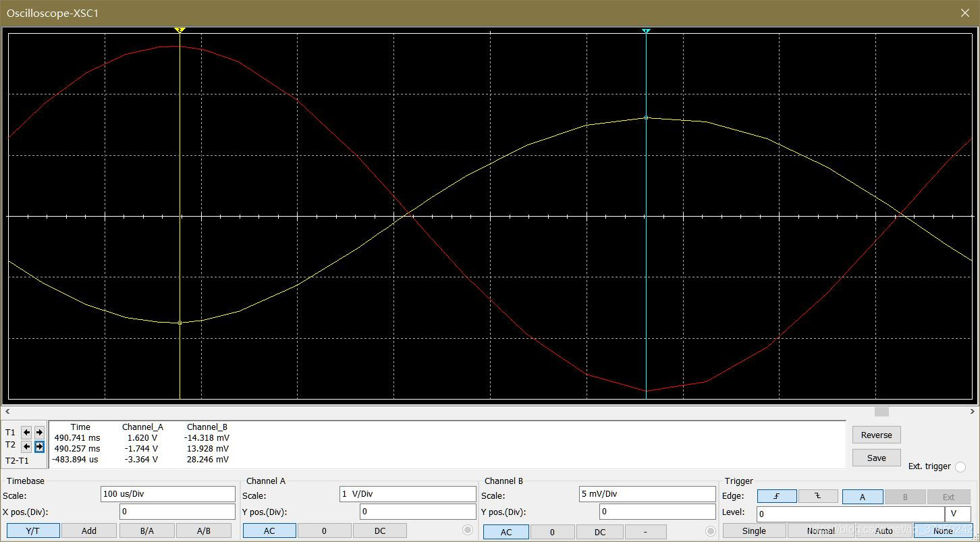Select Channel_B reading 13.928 mV
Viewport: 980px width, 542px height.
(208, 448)
